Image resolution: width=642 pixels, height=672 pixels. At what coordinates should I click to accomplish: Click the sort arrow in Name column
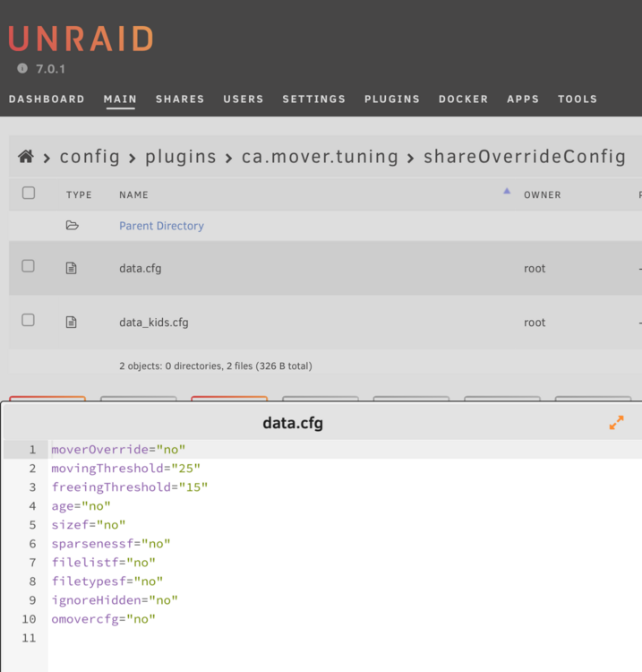click(507, 191)
